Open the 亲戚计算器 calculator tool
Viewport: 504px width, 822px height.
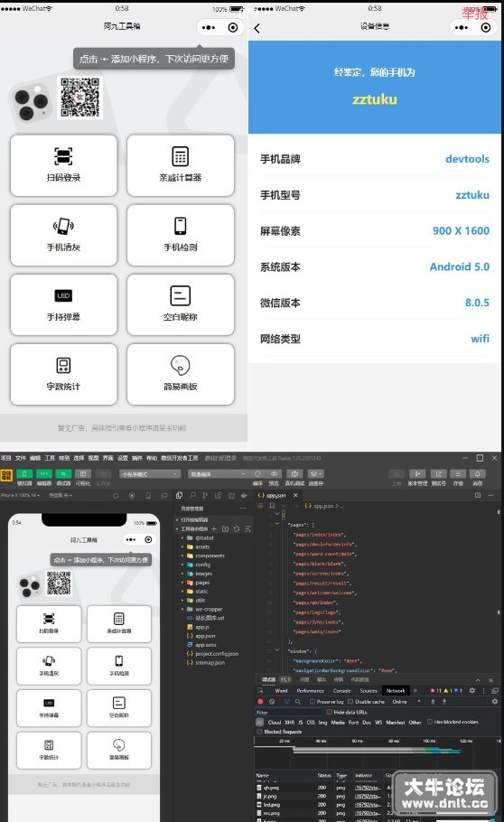[181, 165]
